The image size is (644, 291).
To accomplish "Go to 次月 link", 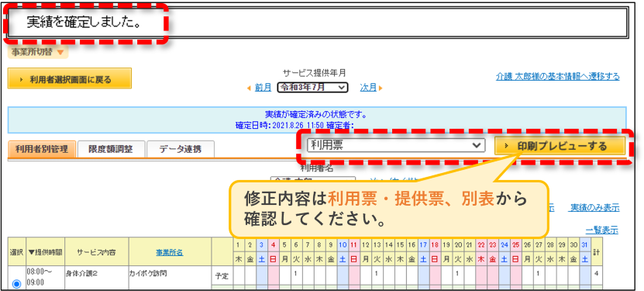I will [368, 88].
